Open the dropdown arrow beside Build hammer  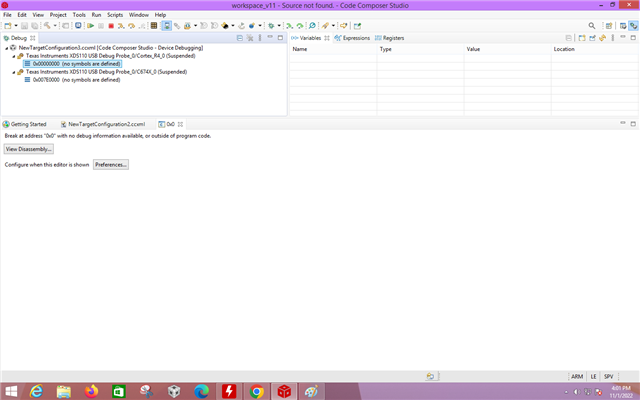(x=55, y=26)
